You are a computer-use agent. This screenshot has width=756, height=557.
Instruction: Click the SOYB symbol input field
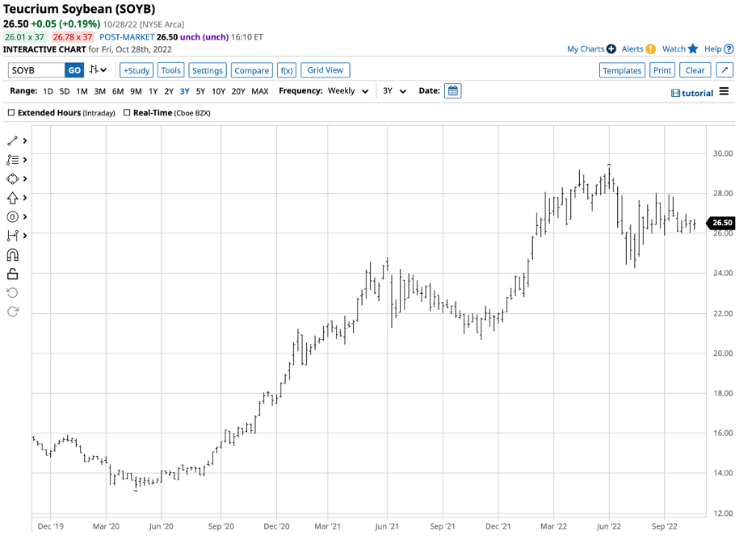pos(35,70)
